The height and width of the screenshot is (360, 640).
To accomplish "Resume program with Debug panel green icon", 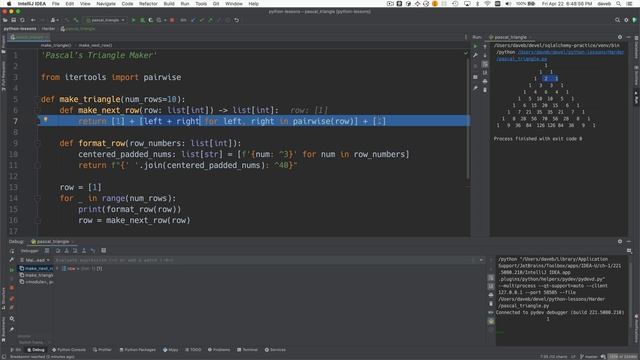I will pos(12,270).
